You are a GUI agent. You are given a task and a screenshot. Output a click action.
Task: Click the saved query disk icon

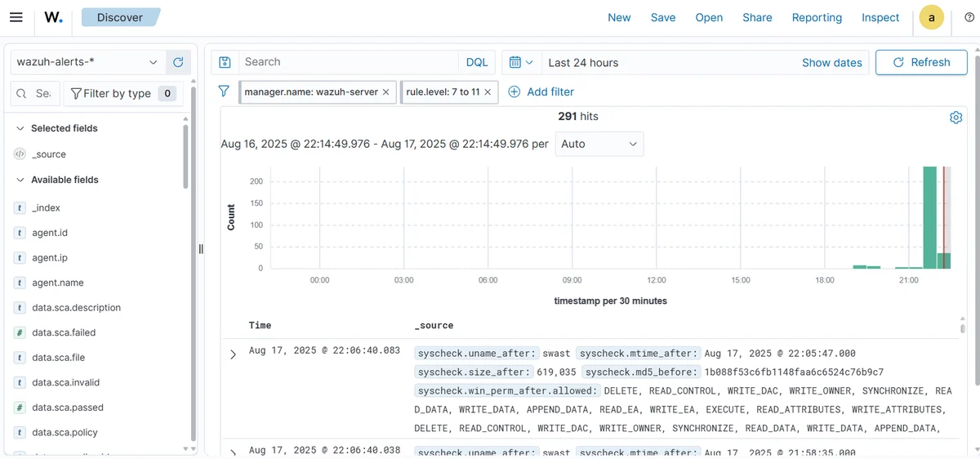tap(225, 62)
